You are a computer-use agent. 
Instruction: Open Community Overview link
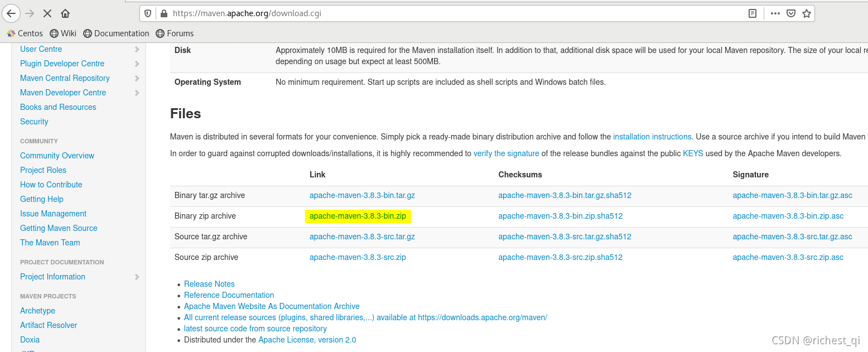coord(57,156)
